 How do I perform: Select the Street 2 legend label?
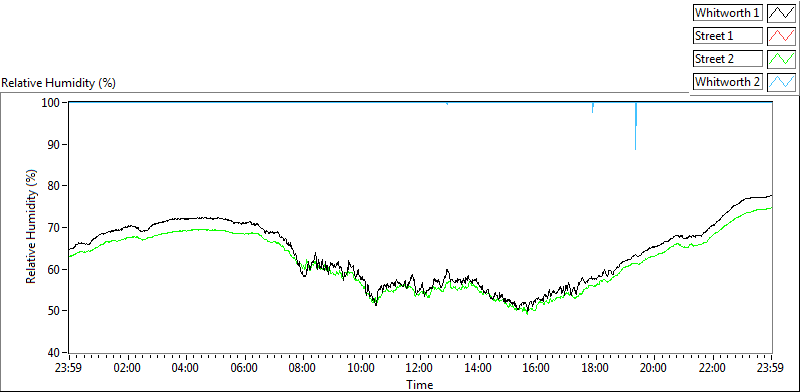(728, 59)
